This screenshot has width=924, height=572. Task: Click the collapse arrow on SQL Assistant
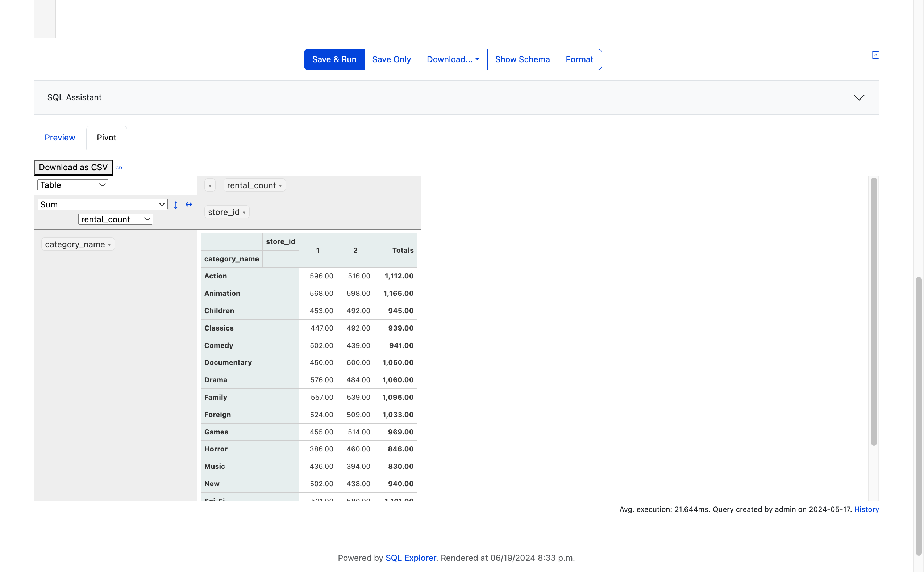[860, 97]
